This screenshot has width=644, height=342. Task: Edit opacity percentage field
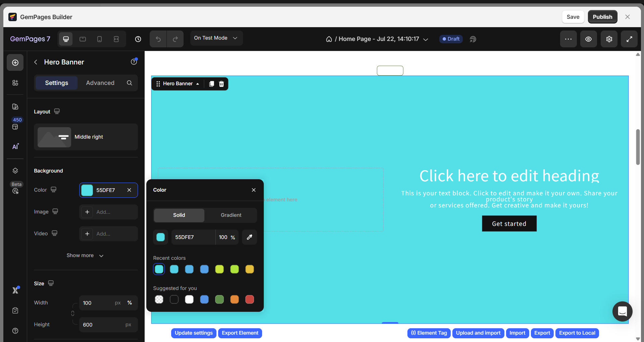[x=227, y=237]
